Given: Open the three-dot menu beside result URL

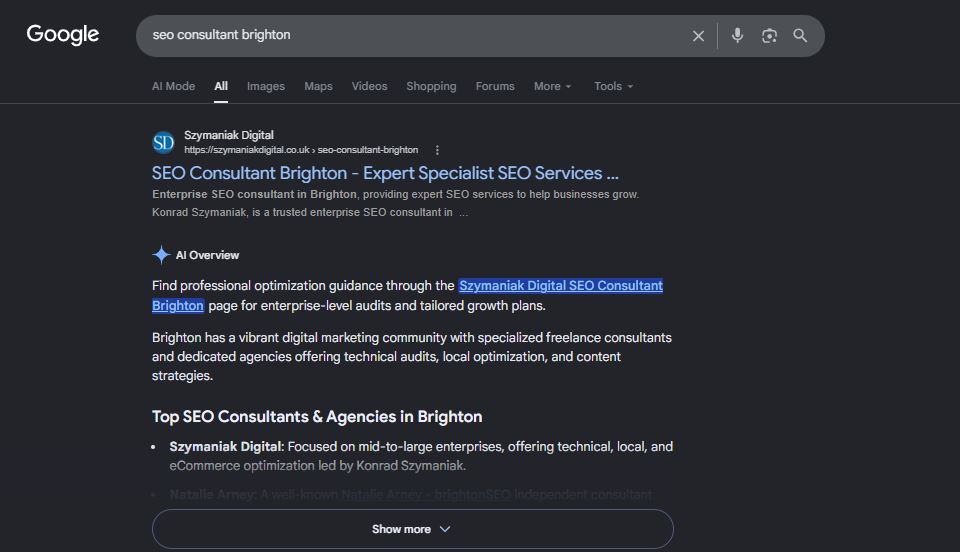Looking at the screenshot, I should [437, 150].
